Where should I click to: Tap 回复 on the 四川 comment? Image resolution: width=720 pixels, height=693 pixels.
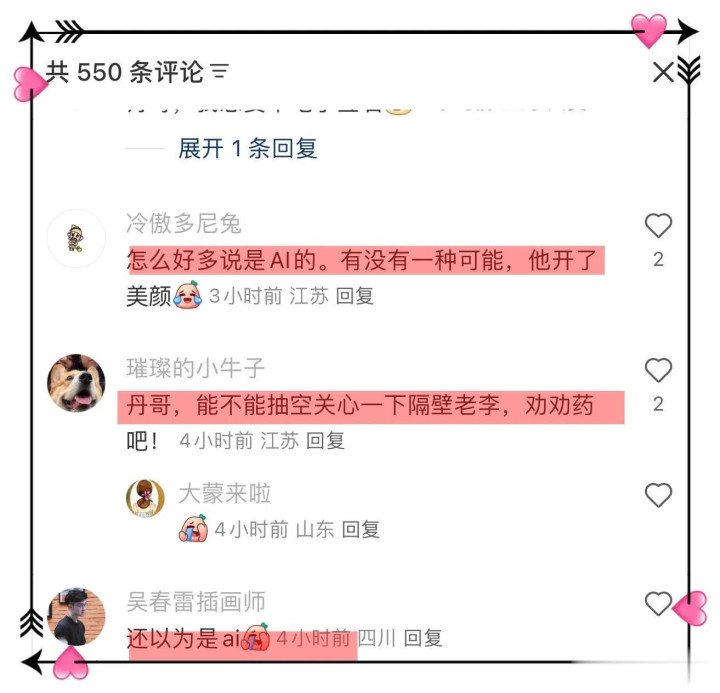(423, 637)
